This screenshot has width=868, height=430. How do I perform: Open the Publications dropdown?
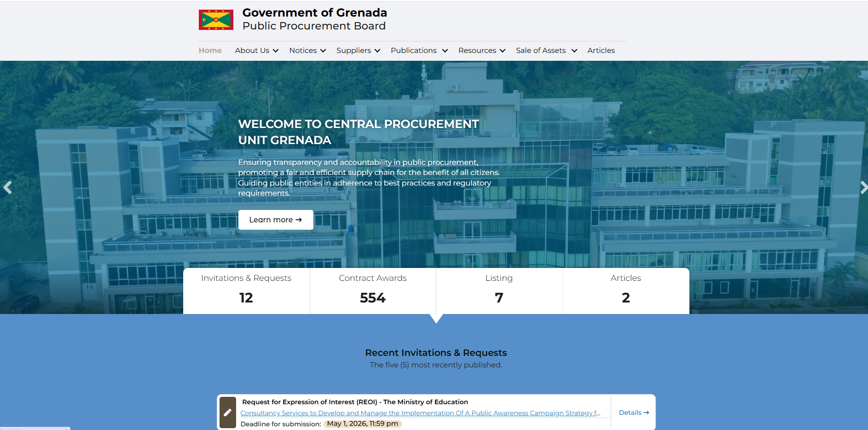tap(418, 51)
